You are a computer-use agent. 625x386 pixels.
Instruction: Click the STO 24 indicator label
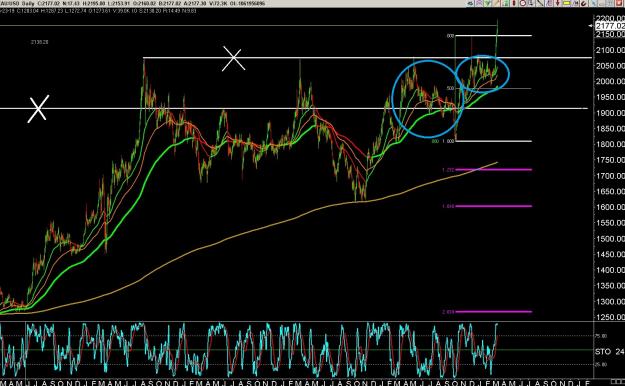(609, 352)
